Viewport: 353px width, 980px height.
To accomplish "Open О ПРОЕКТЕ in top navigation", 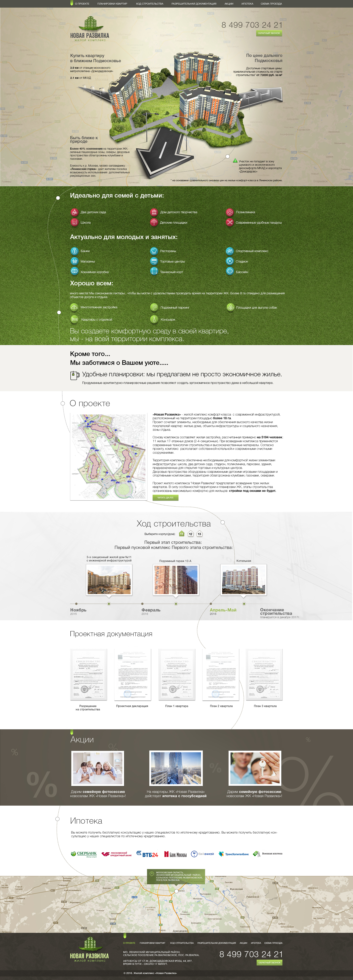I will pos(82,4).
